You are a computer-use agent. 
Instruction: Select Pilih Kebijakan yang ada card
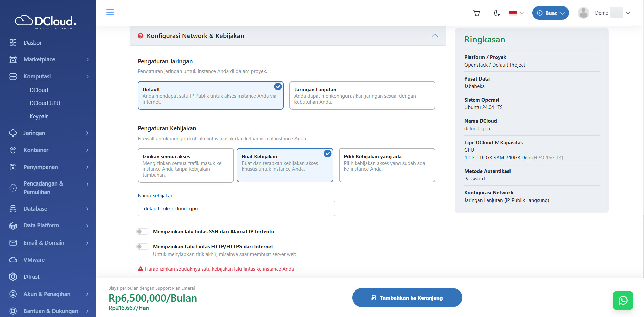coord(387,165)
